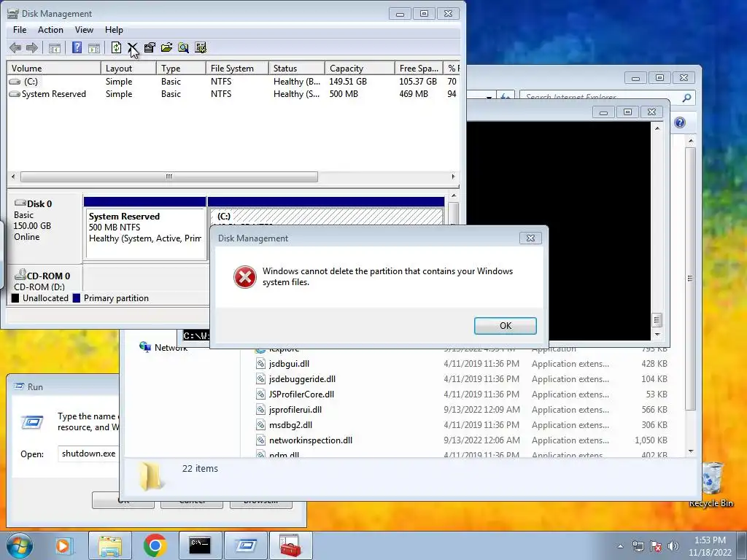This screenshot has width=747, height=560.
Task: Select jsdbgui.dll in the file list
Action: [x=289, y=364]
